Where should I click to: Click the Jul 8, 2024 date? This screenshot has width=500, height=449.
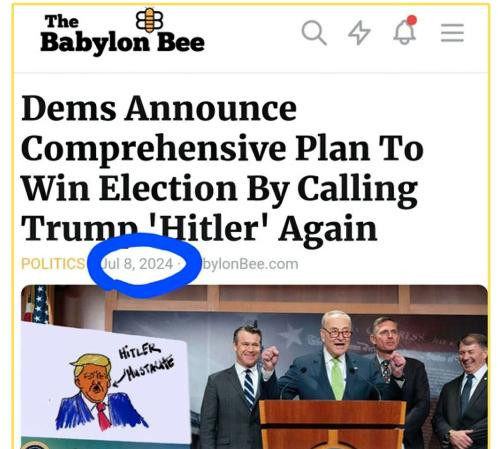point(137,264)
